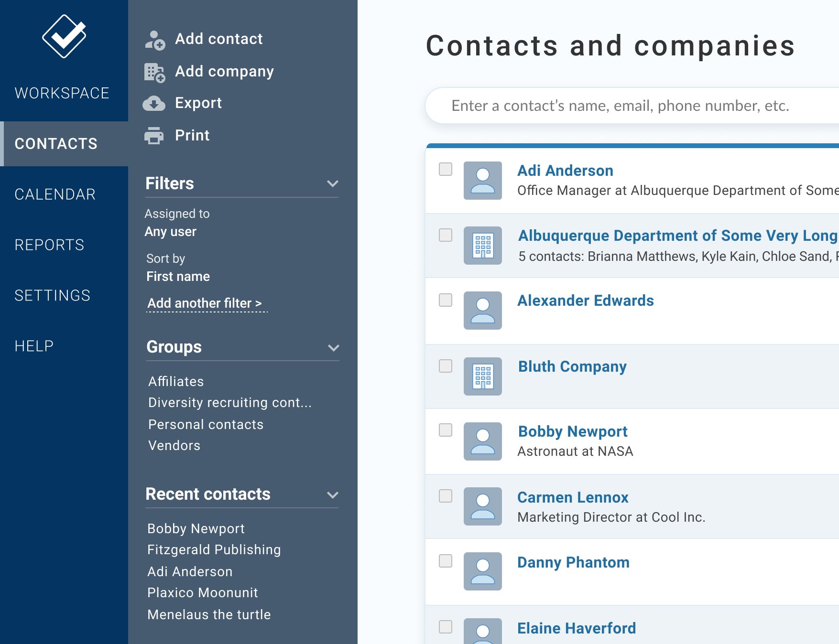Open the Calendar section in sidebar
This screenshot has width=839, height=644.
point(55,194)
